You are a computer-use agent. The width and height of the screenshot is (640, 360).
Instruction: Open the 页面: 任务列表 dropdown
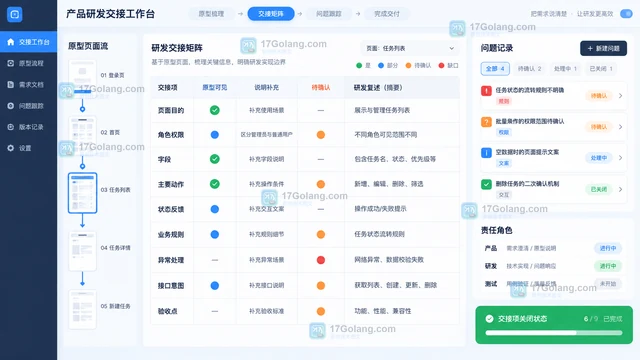410,48
